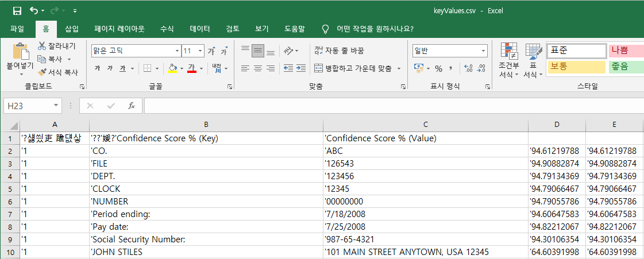Click the formula bar input
This screenshot has width=644, height=259.
click(x=394, y=106)
